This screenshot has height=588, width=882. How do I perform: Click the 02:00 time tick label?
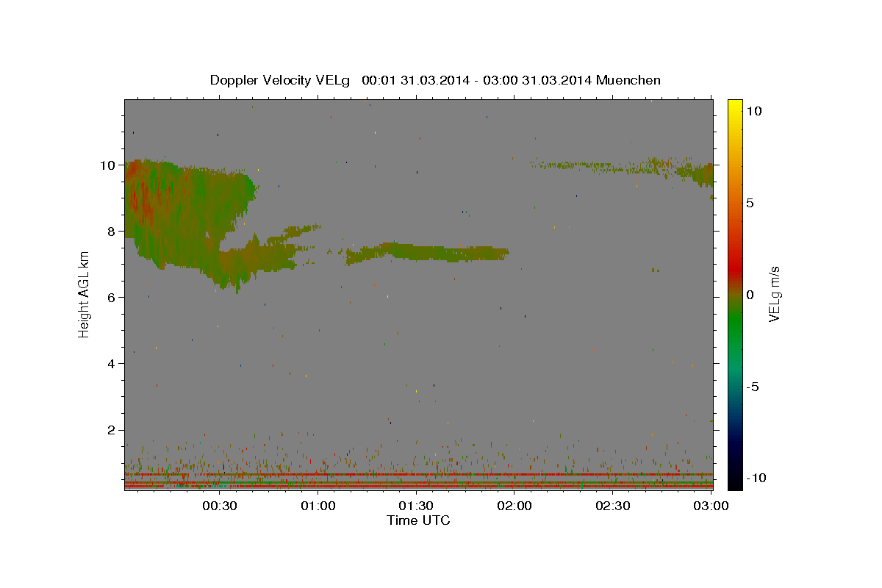[x=514, y=506]
